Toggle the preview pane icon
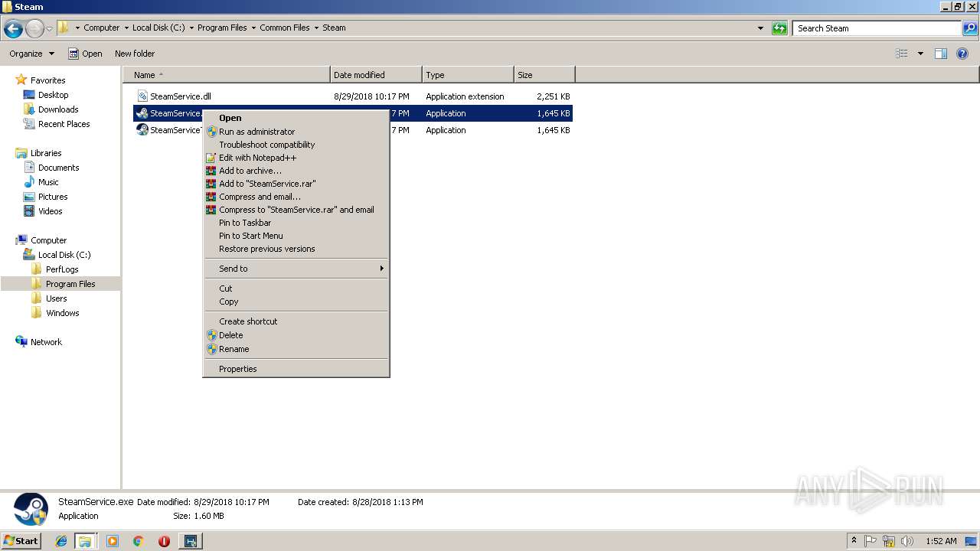Viewport: 980px width, 551px height. [941, 54]
